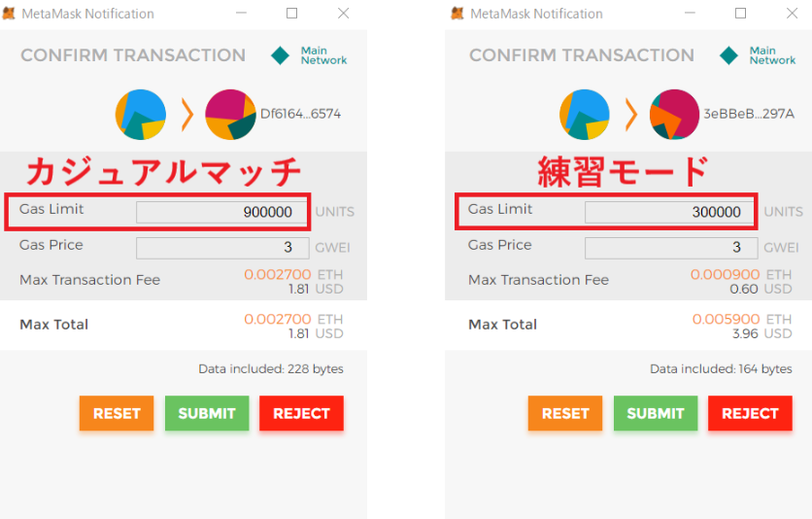Click the MetaMask fox icon in right window
Image resolution: width=812 pixels, height=519 pixels.
point(457,14)
